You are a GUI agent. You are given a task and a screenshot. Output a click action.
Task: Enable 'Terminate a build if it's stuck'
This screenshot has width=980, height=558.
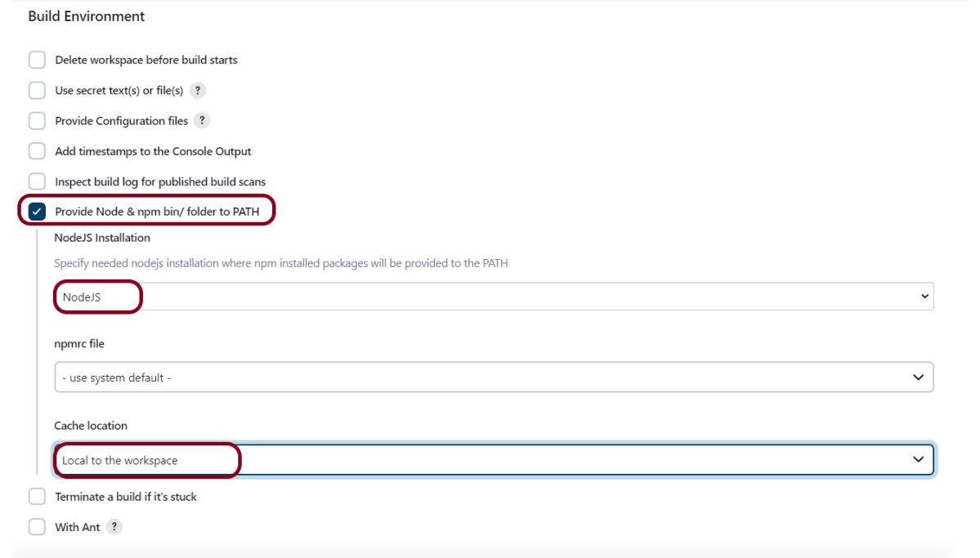pyautogui.click(x=37, y=497)
